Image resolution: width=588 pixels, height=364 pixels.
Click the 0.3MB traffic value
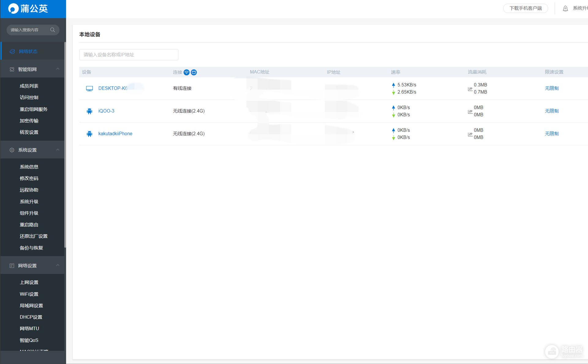click(480, 85)
